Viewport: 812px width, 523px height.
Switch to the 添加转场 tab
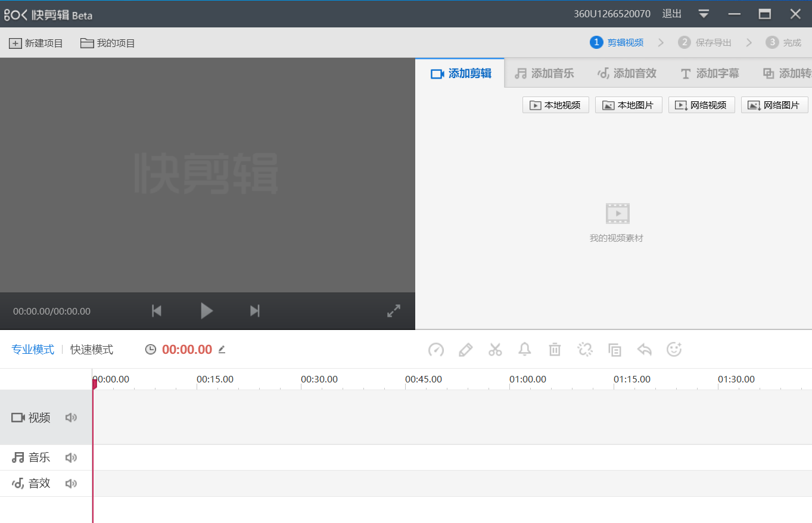tap(787, 73)
